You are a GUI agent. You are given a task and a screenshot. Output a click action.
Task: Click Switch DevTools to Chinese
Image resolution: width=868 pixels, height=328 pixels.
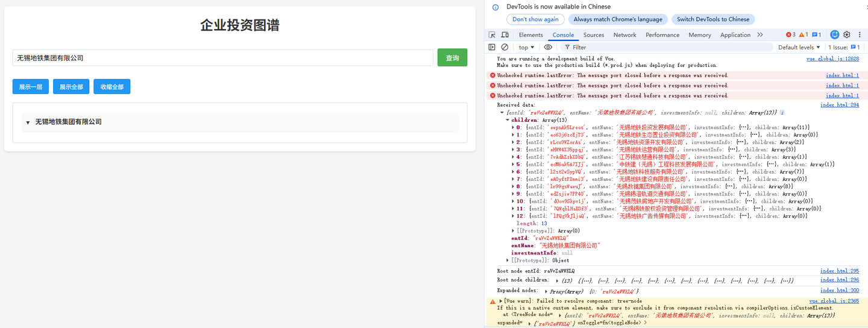(713, 19)
